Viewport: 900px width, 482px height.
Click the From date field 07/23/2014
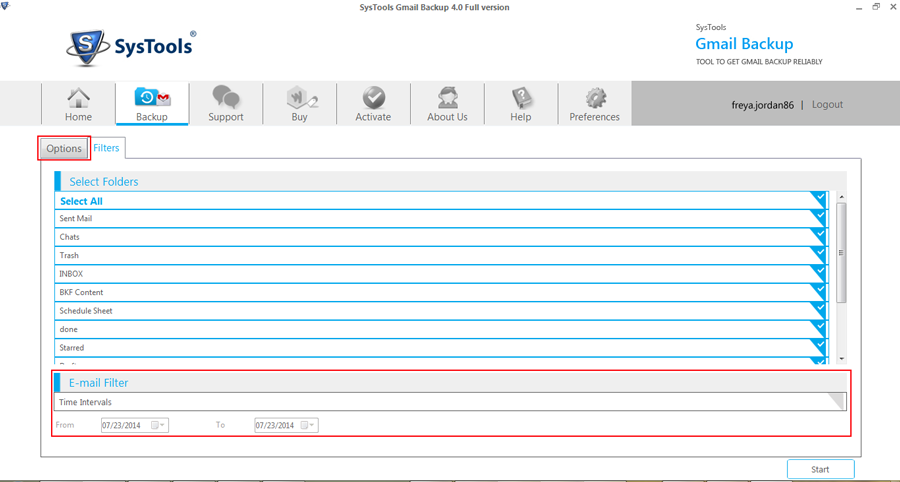tap(135, 425)
